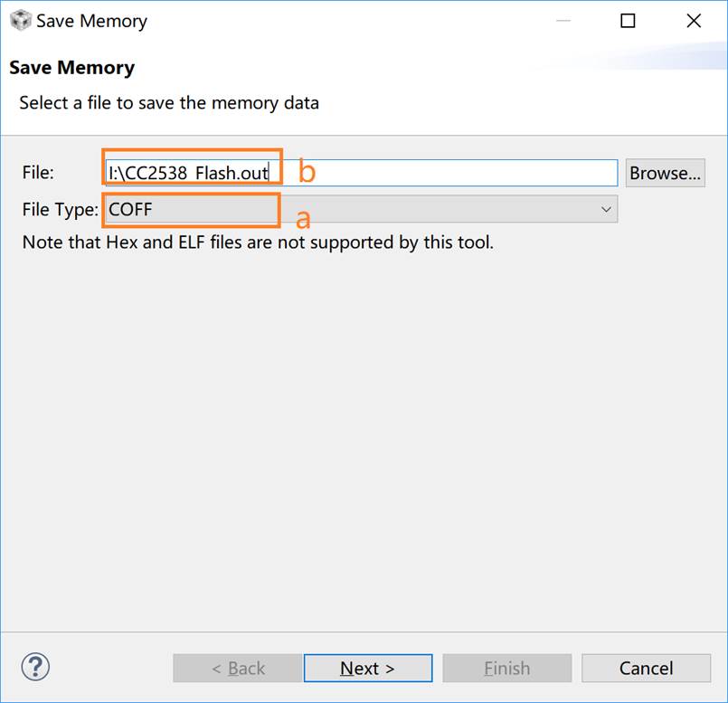Viewport: 728px width, 703px height.
Task: Click the disabled Finish button
Action: (x=506, y=669)
